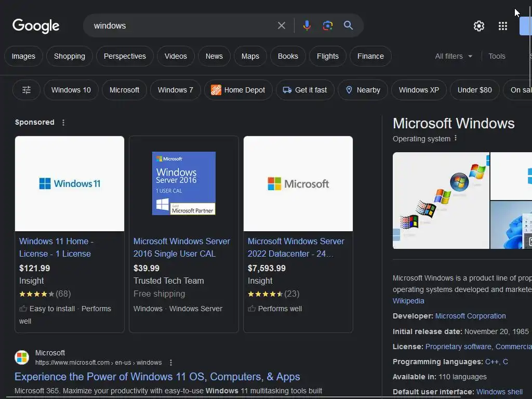
Task: Open the Google apps grid icon
Action: coord(503,26)
